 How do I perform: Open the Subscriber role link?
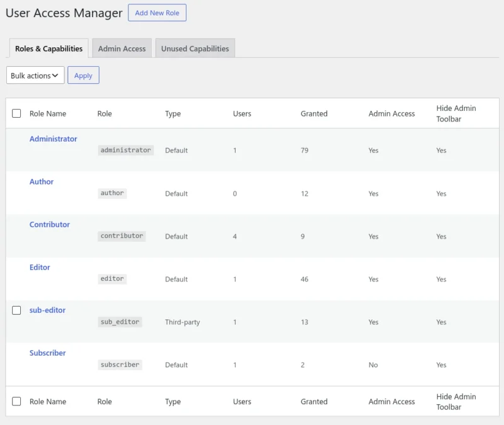click(x=48, y=353)
